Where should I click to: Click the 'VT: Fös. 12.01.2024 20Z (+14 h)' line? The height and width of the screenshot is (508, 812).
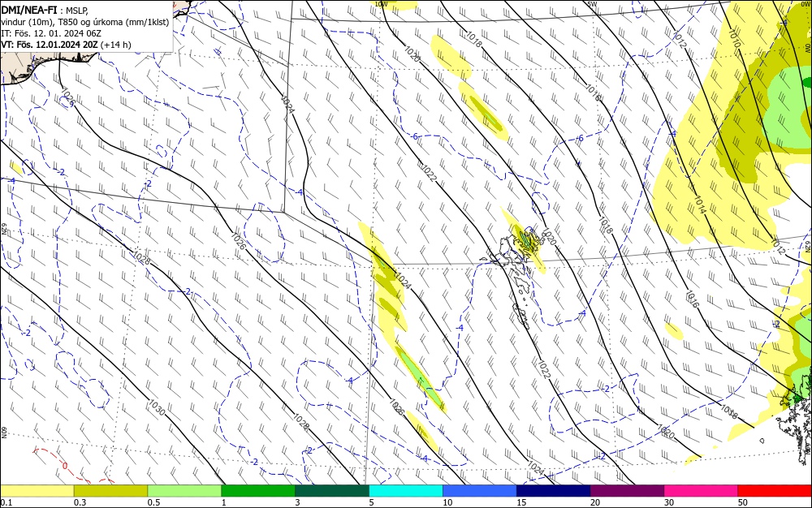click(66, 45)
